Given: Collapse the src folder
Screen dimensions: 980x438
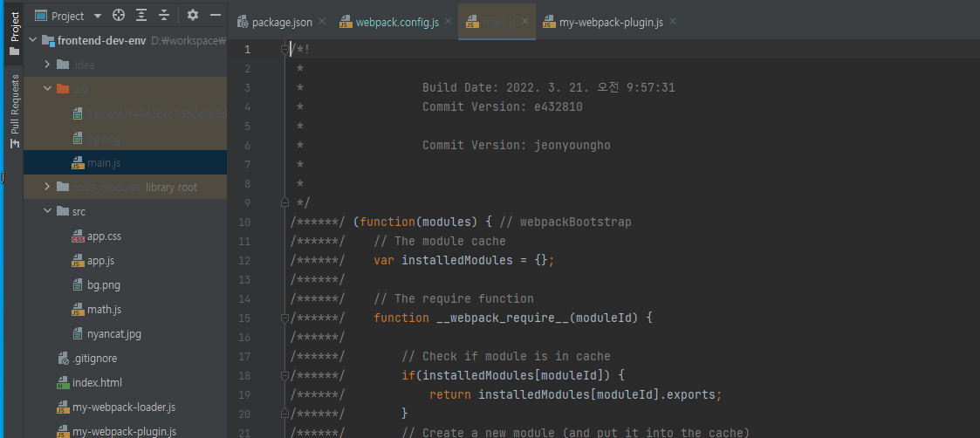Looking at the screenshot, I should pyautogui.click(x=47, y=211).
